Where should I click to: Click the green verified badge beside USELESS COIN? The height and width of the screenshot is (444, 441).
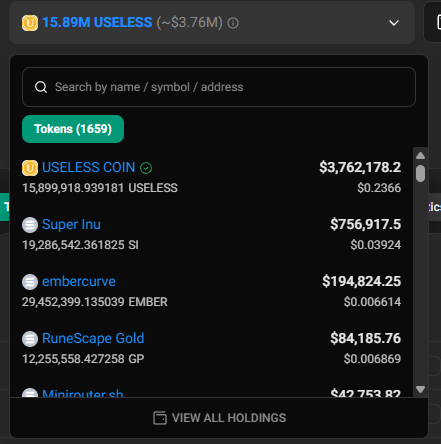pyautogui.click(x=146, y=168)
